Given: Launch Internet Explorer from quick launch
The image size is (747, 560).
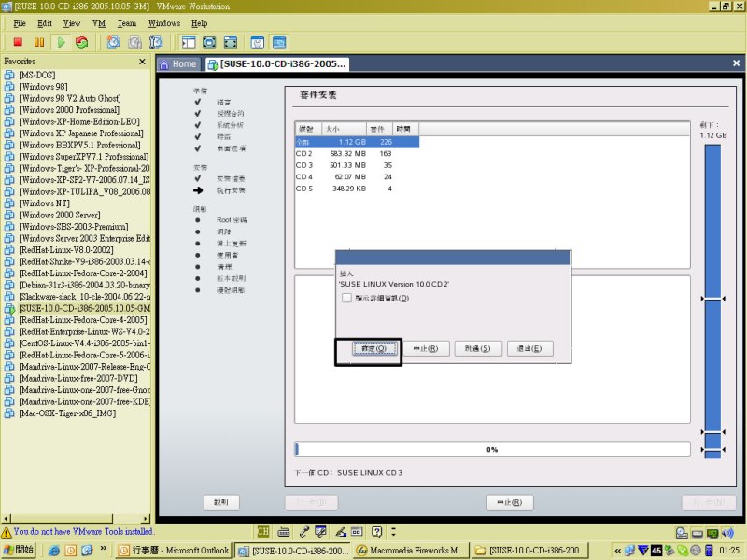Looking at the screenshot, I should [54, 551].
